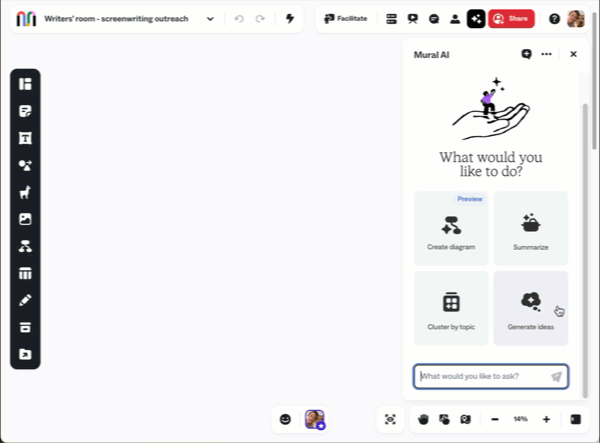Toggle private mode eye icon
This screenshot has height=443, width=600.
point(390,419)
